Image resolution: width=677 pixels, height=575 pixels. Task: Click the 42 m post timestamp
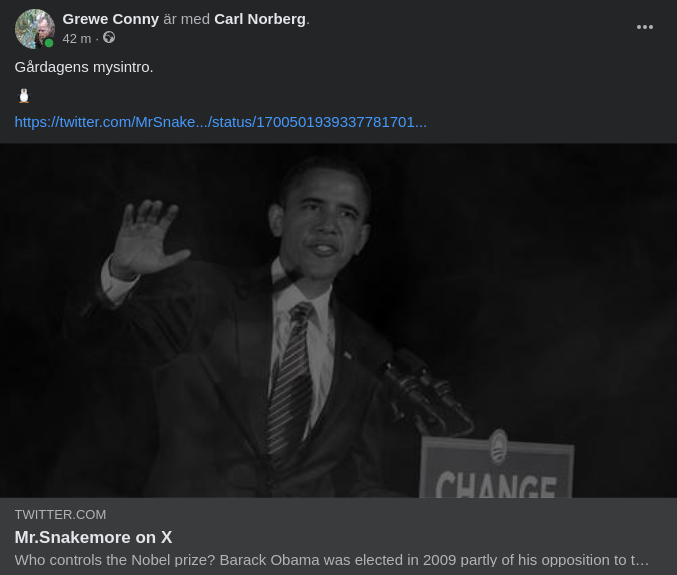click(76, 39)
